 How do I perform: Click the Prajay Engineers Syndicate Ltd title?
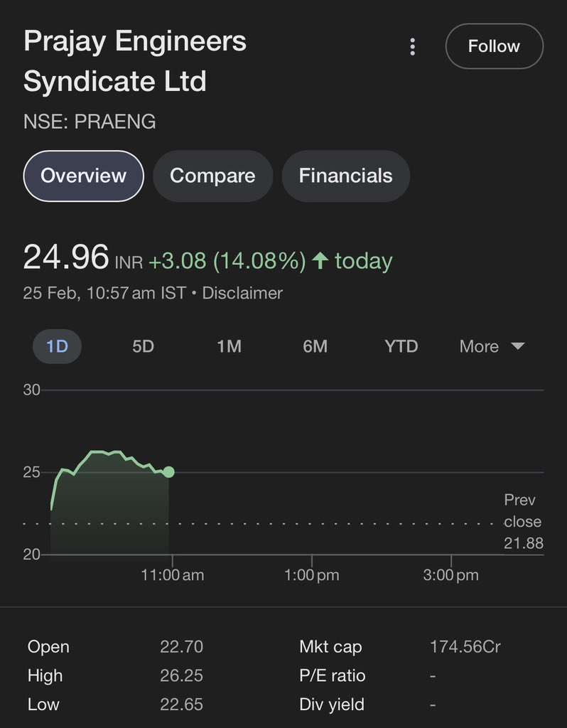pos(135,61)
